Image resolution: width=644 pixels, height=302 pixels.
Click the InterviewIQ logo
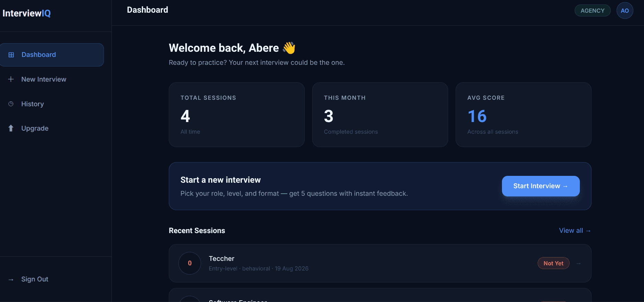tap(27, 13)
